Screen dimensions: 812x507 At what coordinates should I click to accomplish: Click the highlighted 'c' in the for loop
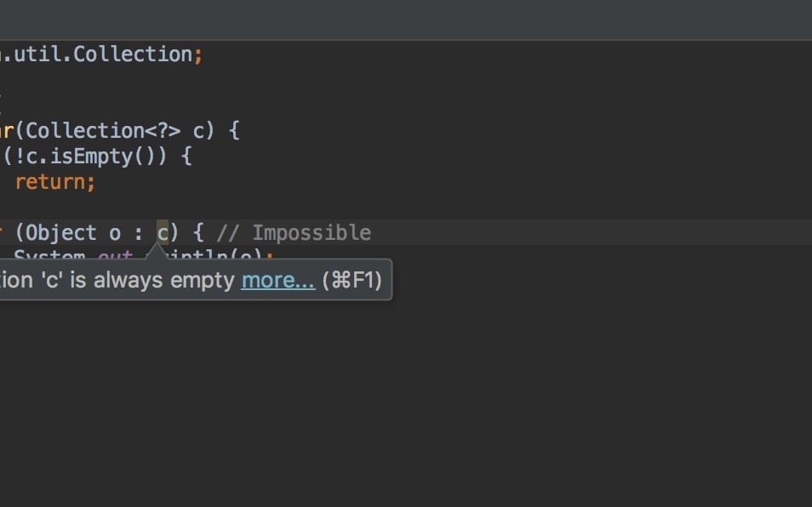pyautogui.click(x=163, y=233)
